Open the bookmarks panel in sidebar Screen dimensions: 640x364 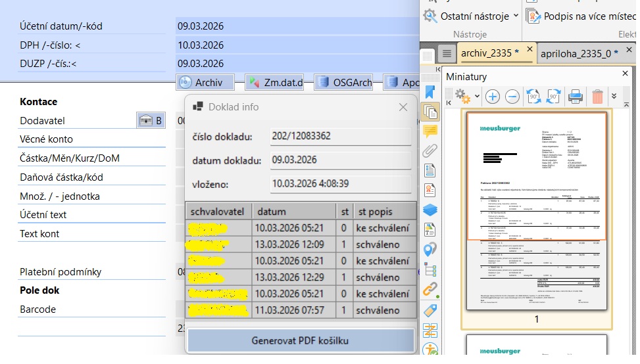430,91
